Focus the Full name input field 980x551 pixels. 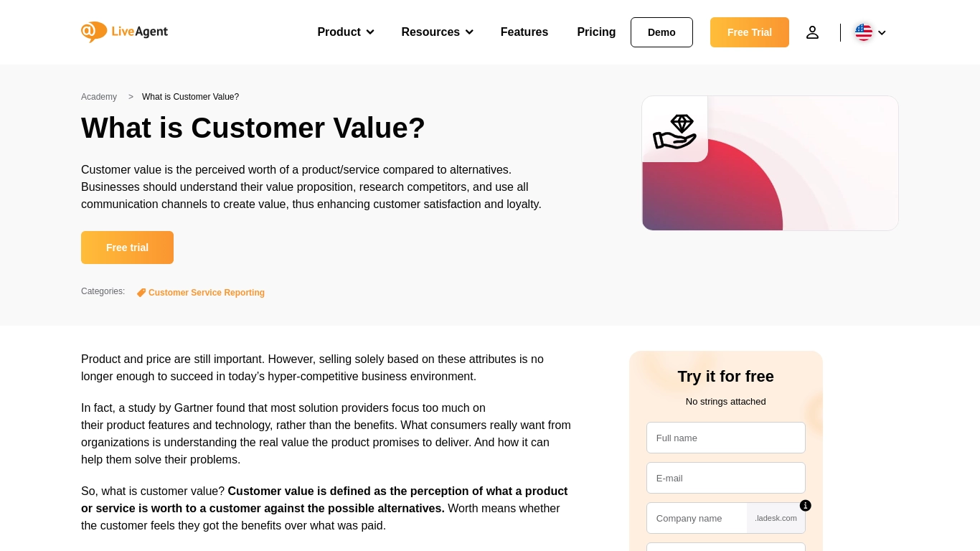(725, 438)
